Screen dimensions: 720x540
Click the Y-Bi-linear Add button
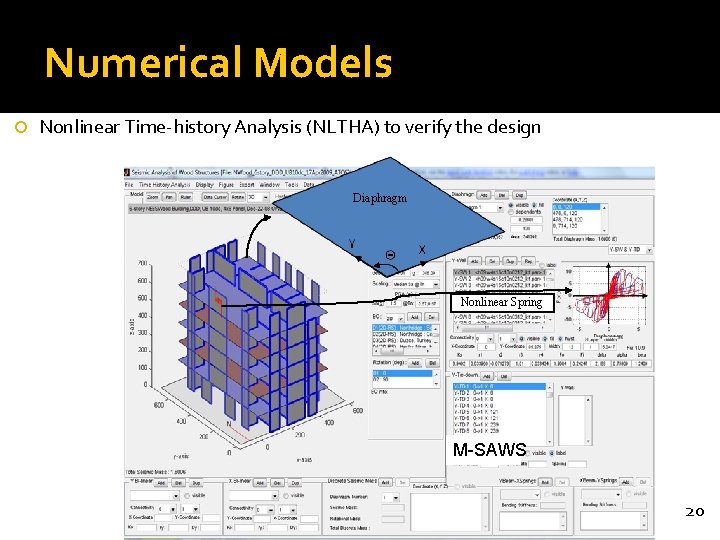(161, 484)
